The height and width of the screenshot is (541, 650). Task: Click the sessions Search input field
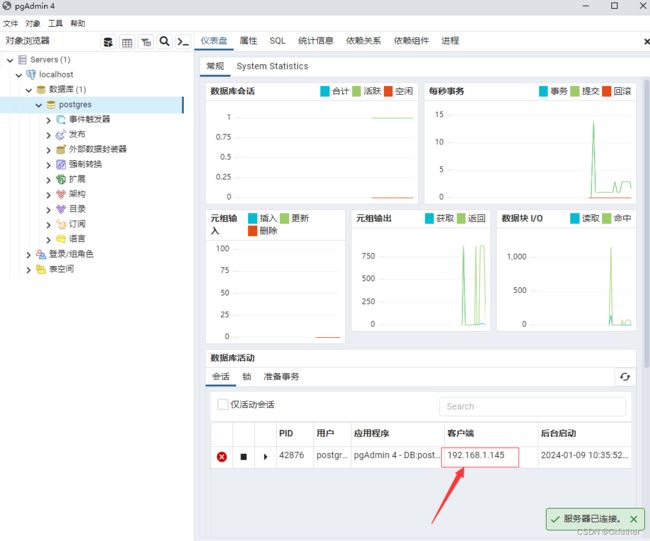click(x=532, y=406)
